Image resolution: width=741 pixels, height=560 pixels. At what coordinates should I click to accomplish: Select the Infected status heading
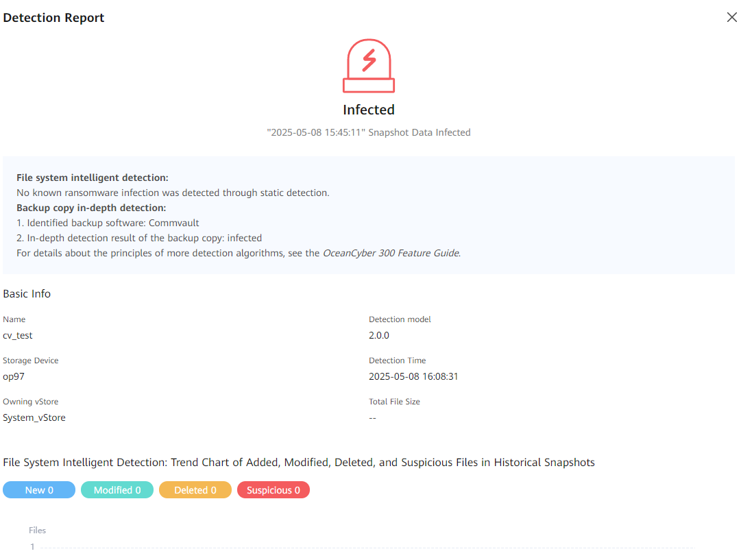pos(369,110)
